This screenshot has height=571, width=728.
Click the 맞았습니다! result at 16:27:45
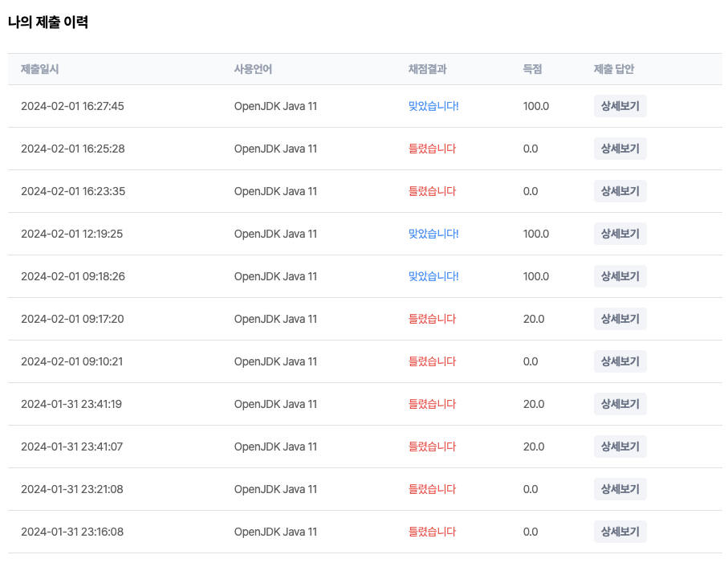[433, 106]
